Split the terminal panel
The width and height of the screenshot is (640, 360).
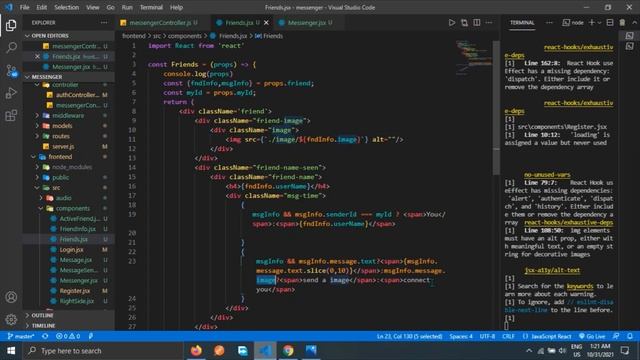[x=610, y=22]
